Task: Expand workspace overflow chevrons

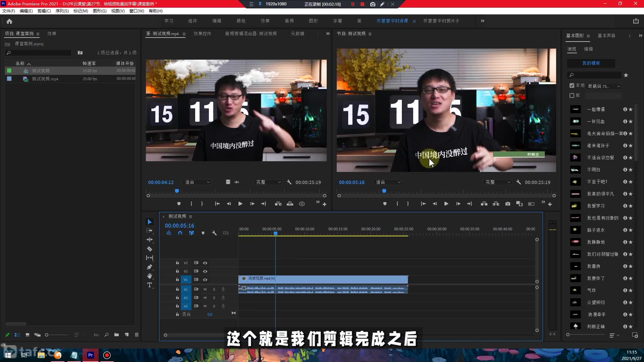Action: click(482, 21)
